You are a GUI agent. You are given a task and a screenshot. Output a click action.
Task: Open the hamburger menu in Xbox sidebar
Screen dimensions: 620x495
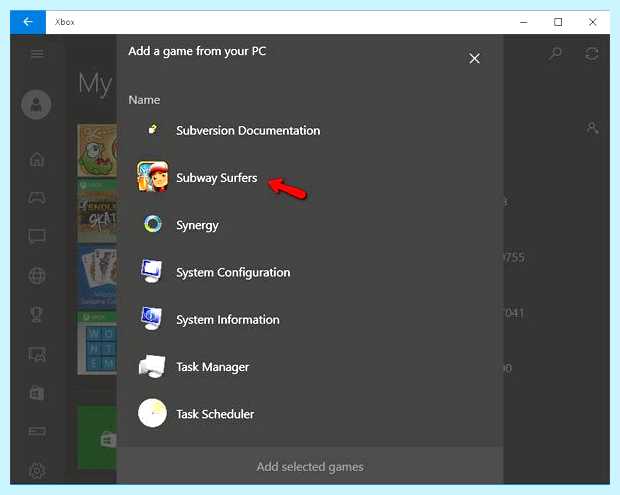point(37,53)
